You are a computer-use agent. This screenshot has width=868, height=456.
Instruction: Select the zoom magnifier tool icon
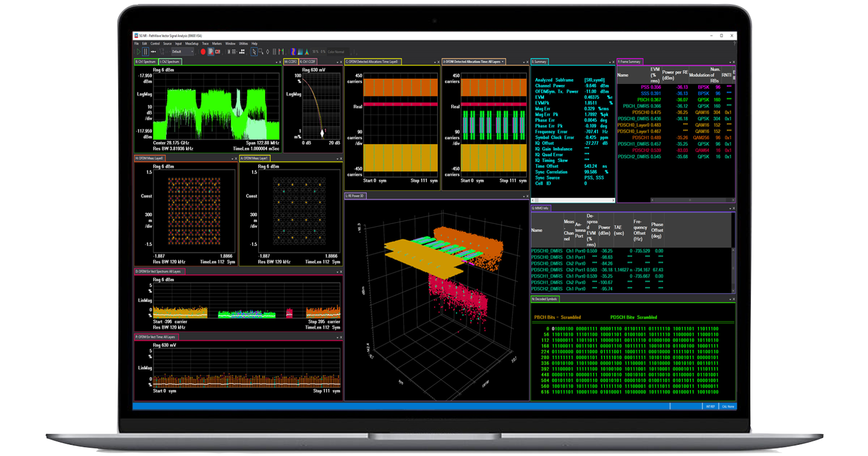tap(261, 51)
